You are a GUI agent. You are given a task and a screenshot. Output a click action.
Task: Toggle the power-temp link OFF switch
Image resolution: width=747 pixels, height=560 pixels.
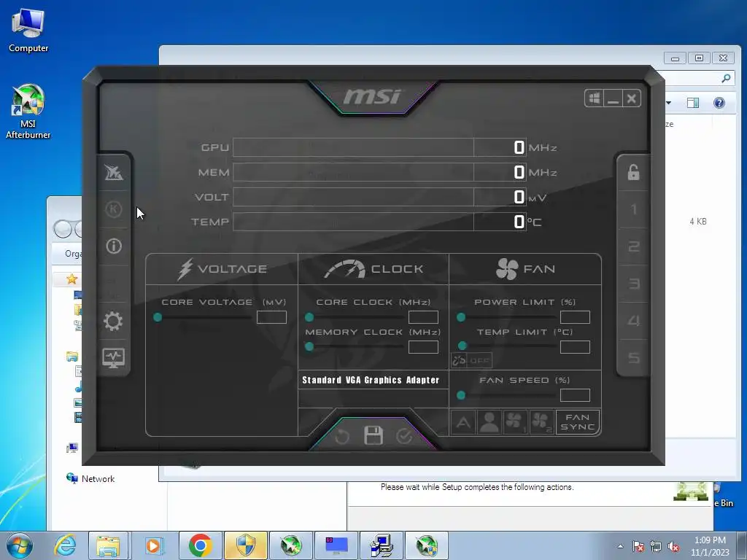pyautogui.click(x=472, y=360)
